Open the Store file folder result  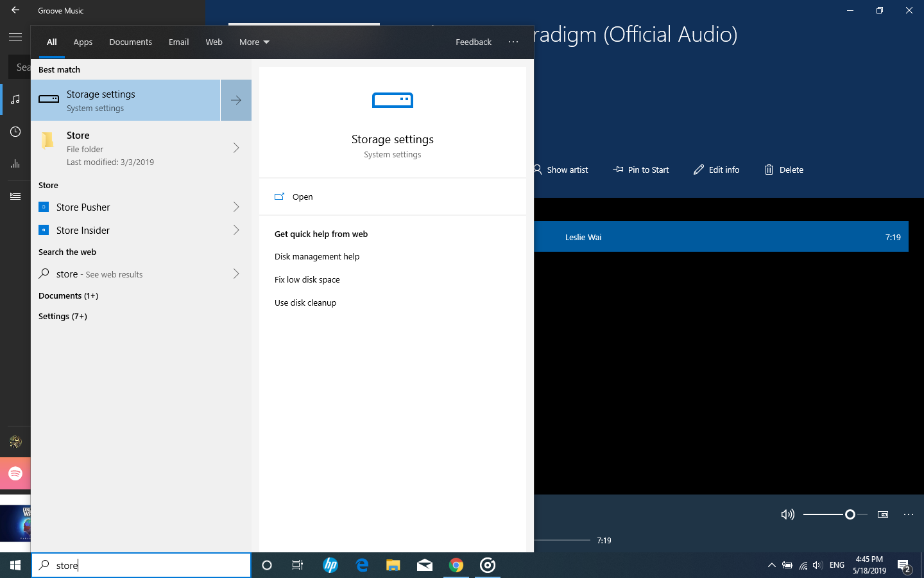click(126, 148)
